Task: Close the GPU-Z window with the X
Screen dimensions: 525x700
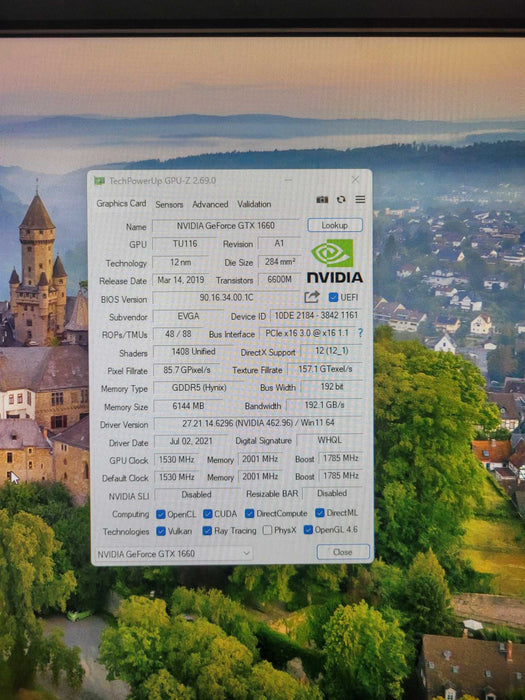Action: [355, 179]
